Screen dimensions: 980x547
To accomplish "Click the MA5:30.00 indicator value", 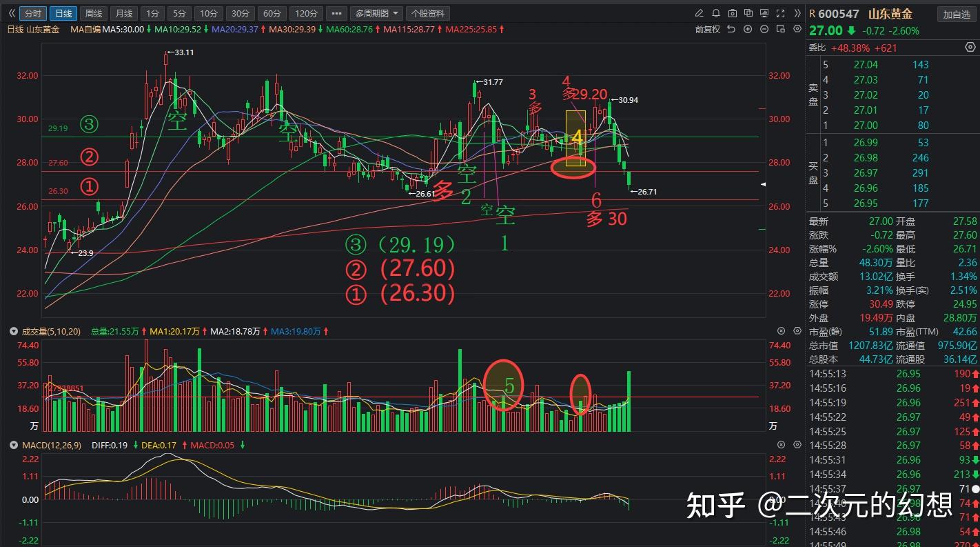I will (123, 29).
